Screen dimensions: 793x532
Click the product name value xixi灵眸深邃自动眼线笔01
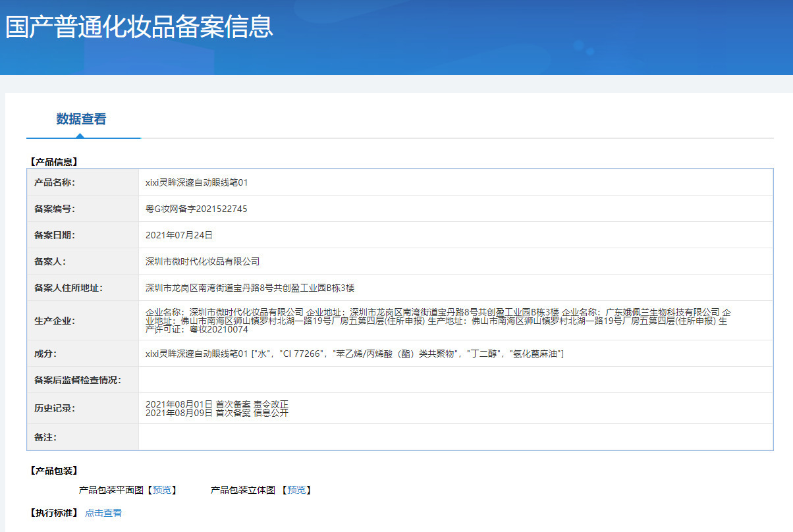(x=196, y=182)
